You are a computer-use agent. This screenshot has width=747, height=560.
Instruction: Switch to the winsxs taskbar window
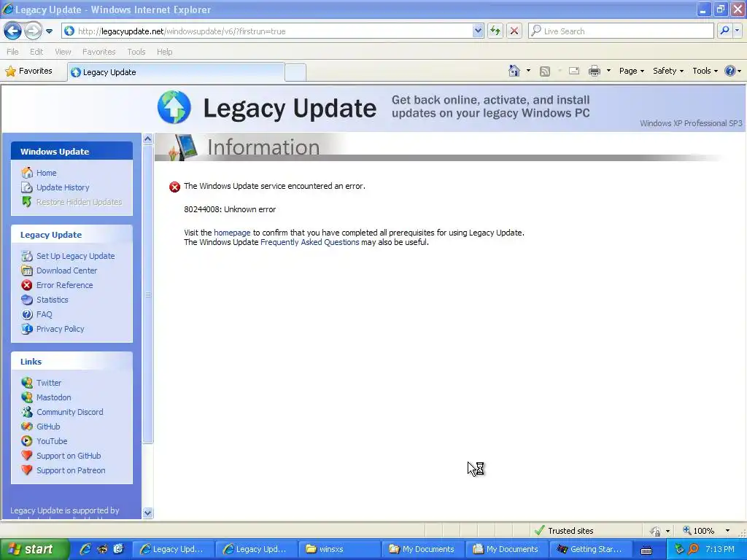tap(339, 550)
